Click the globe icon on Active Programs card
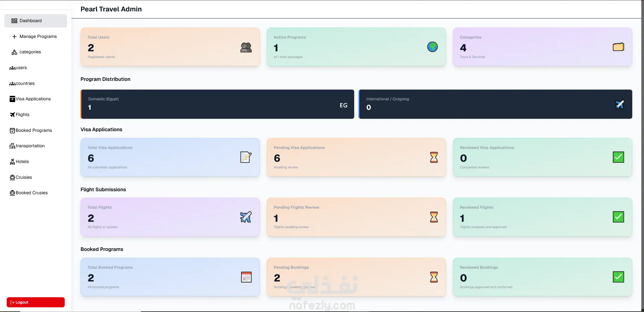644x312 pixels. pos(432,47)
